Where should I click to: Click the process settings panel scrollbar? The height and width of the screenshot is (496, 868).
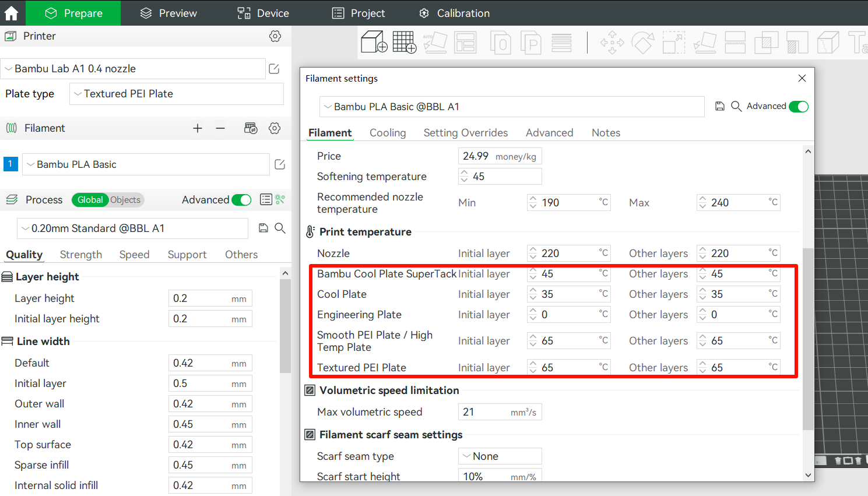[x=285, y=326]
